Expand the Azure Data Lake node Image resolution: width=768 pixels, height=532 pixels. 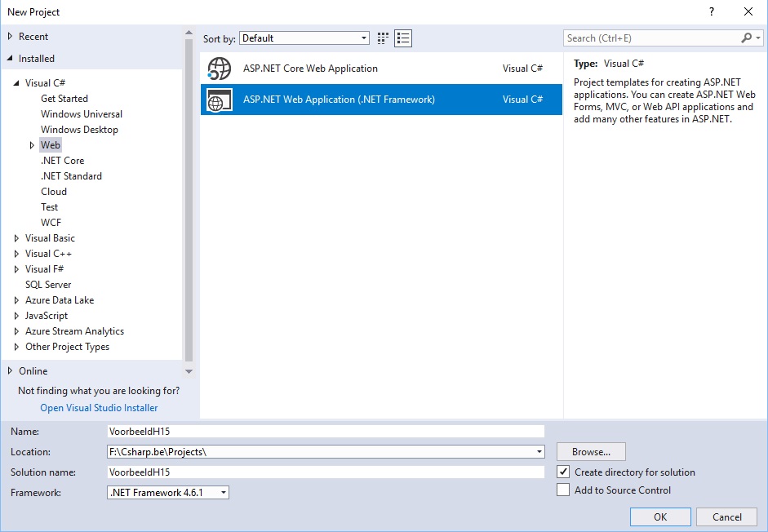16,300
